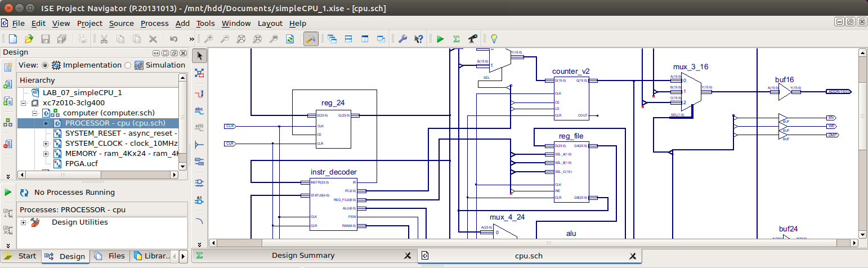Toggle the hammer tool in the toolbar

(310, 39)
